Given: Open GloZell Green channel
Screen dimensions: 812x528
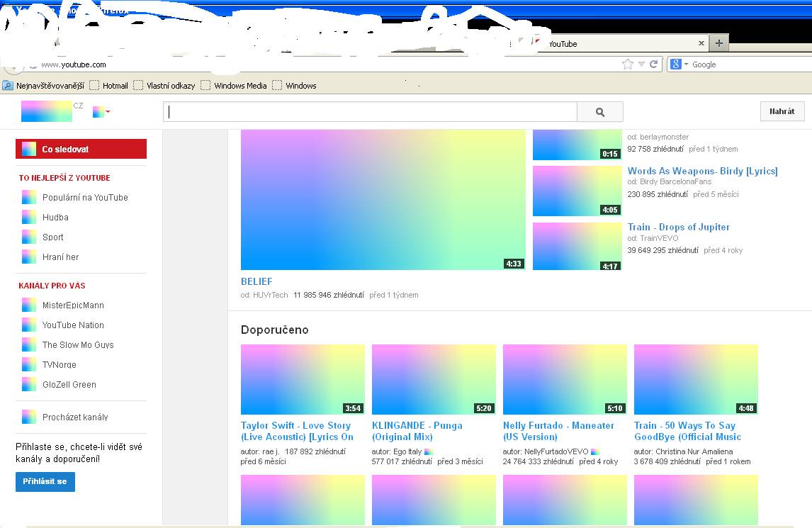Looking at the screenshot, I should click(69, 384).
